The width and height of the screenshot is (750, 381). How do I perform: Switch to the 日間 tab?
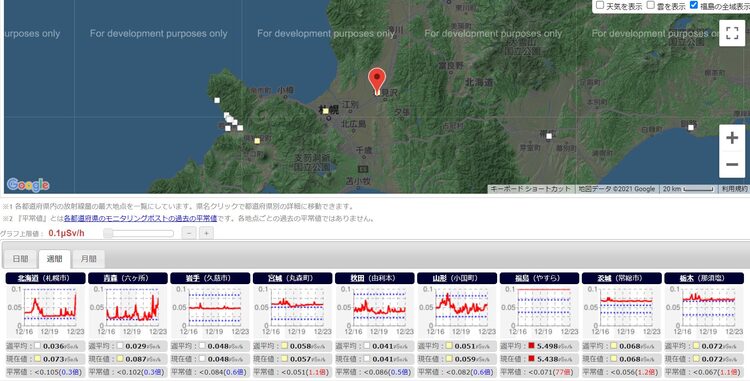[x=21, y=259]
